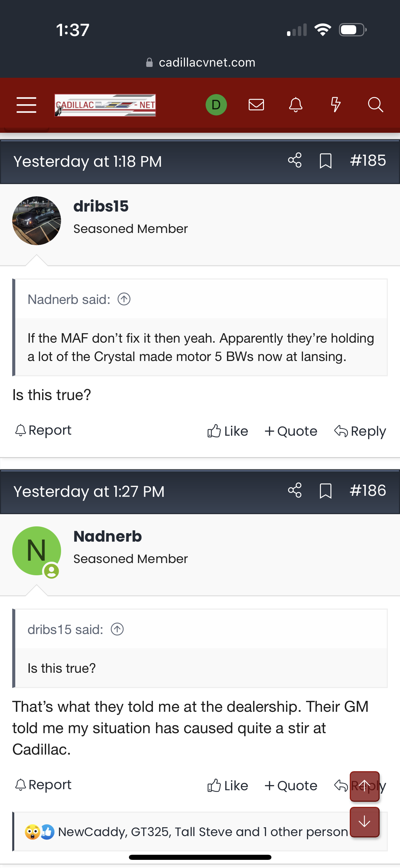Screen dimensions: 400x868
Task: Jump to Nadnerb's quoted original post
Action: pyautogui.click(x=124, y=299)
